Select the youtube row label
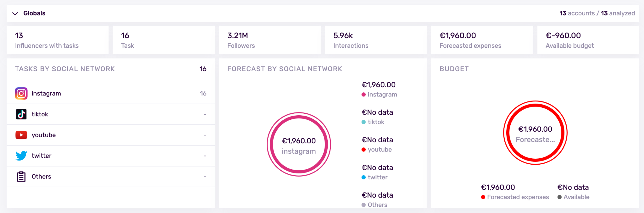The height and width of the screenshot is (213, 644). click(x=44, y=135)
